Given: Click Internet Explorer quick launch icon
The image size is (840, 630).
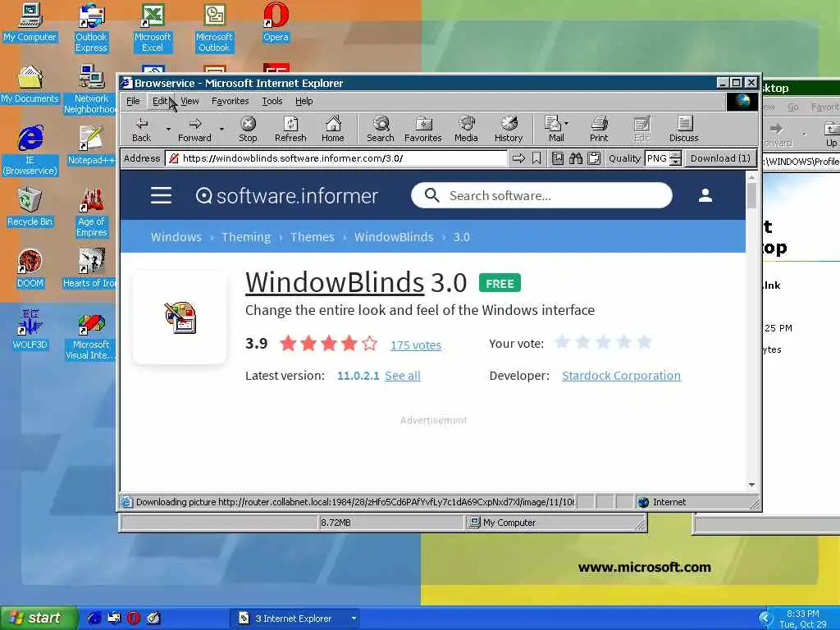Looking at the screenshot, I should pyautogui.click(x=94, y=618).
